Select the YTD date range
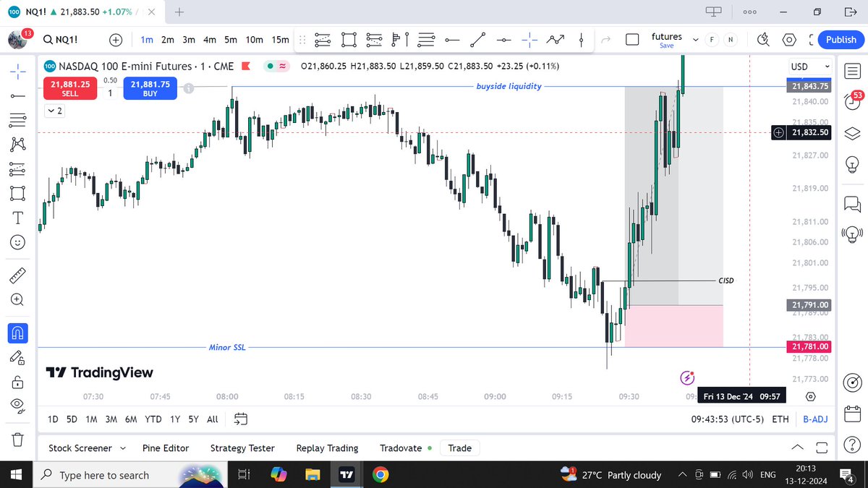Screen dimensions: 868x488 pyautogui.click(x=153, y=419)
